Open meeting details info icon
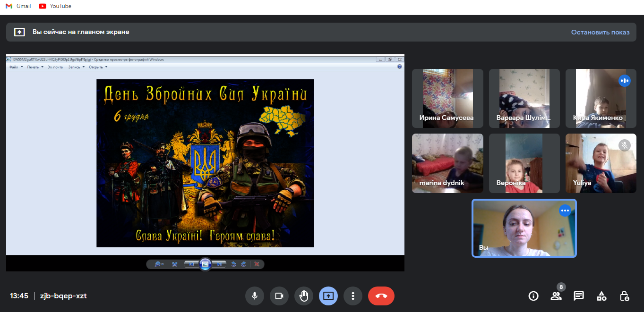 point(533,296)
